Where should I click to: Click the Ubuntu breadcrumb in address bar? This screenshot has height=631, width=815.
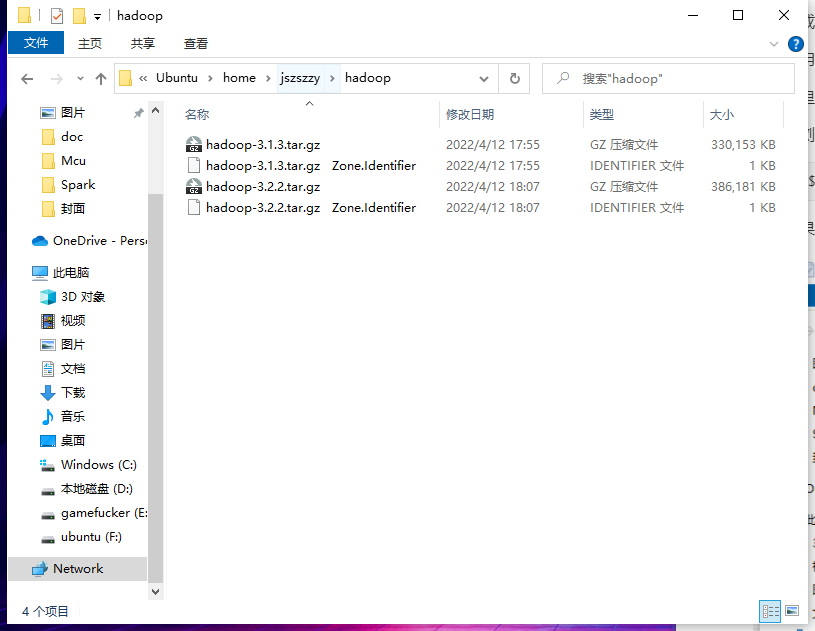click(177, 78)
